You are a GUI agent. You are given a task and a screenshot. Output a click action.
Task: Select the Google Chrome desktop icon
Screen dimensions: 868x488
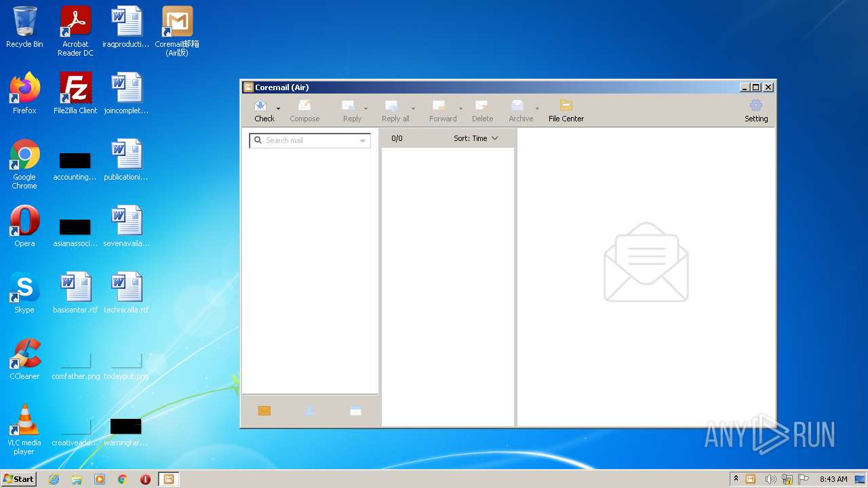tap(24, 164)
